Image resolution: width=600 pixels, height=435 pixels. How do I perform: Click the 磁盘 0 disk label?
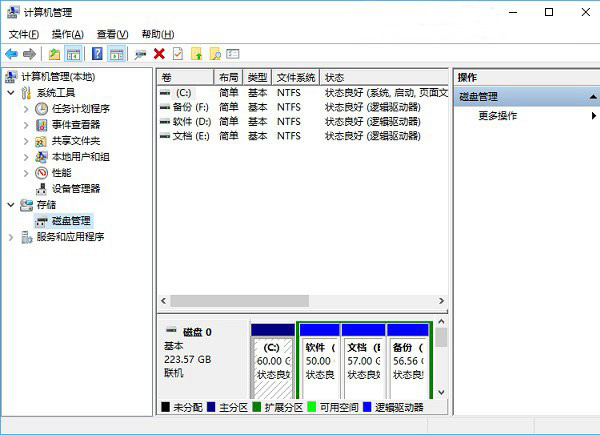pyautogui.click(x=196, y=331)
